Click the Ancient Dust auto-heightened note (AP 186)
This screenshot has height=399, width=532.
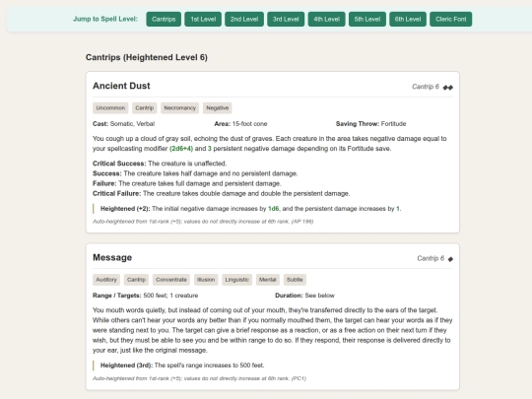coord(203,222)
